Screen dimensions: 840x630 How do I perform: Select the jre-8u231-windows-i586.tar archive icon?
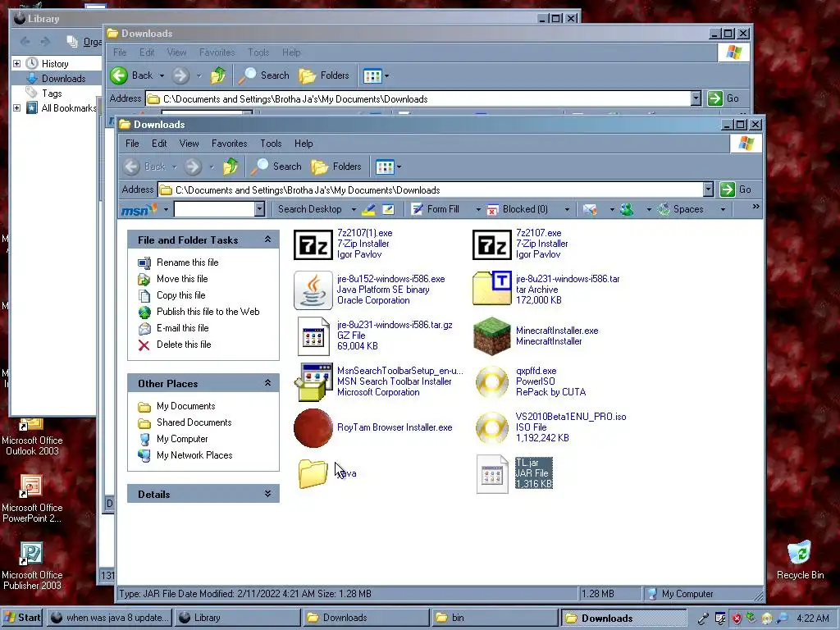(492, 289)
